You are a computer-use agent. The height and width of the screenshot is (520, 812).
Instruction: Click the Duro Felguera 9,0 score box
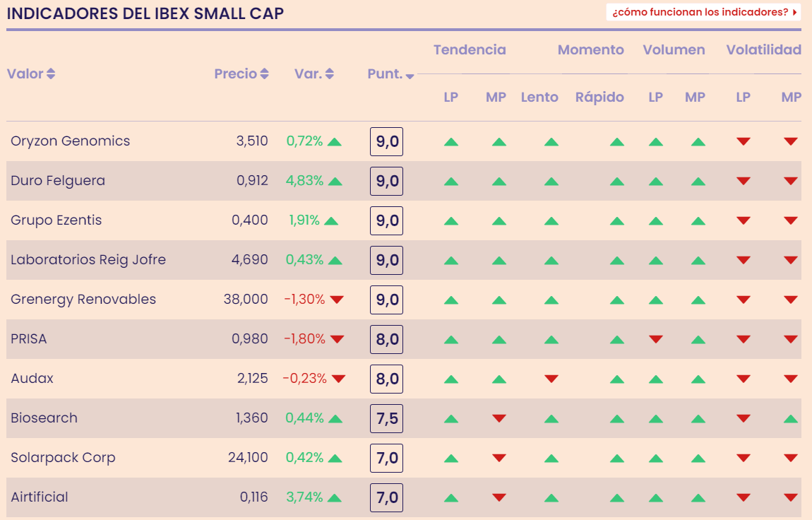pyautogui.click(x=386, y=182)
